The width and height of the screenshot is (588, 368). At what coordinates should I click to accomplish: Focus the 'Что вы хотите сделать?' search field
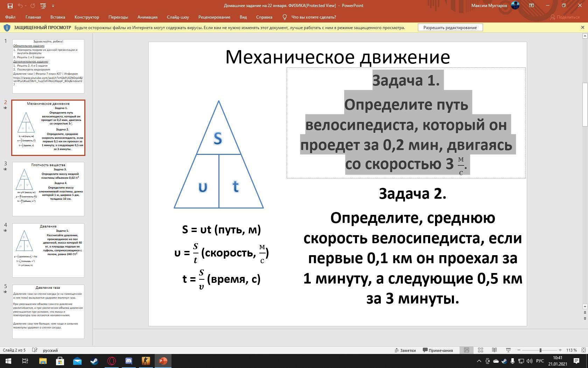click(314, 17)
